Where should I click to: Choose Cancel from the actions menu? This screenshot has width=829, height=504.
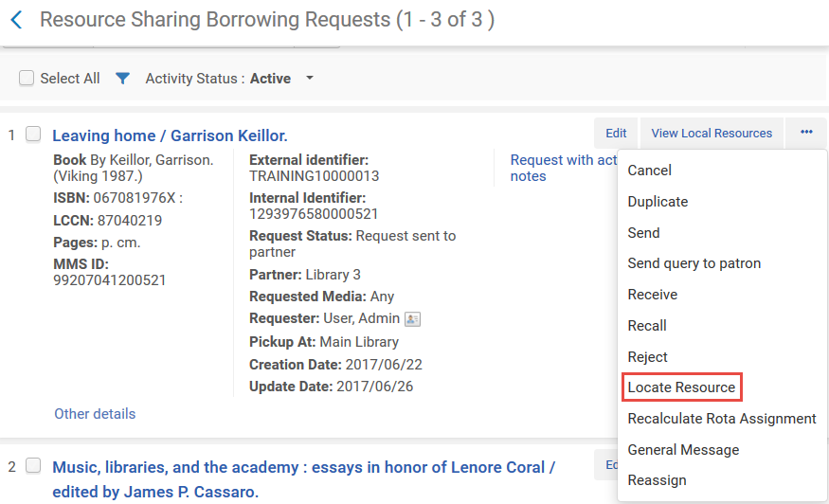649,171
